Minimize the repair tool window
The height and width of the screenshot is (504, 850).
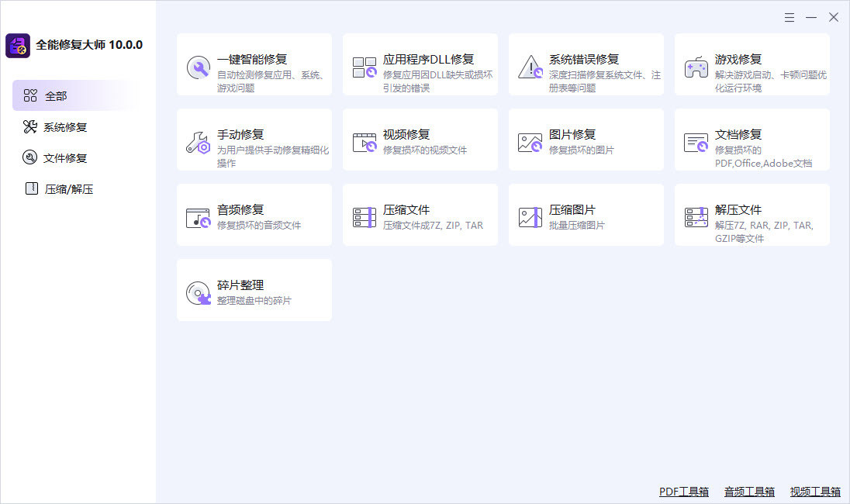(811, 18)
